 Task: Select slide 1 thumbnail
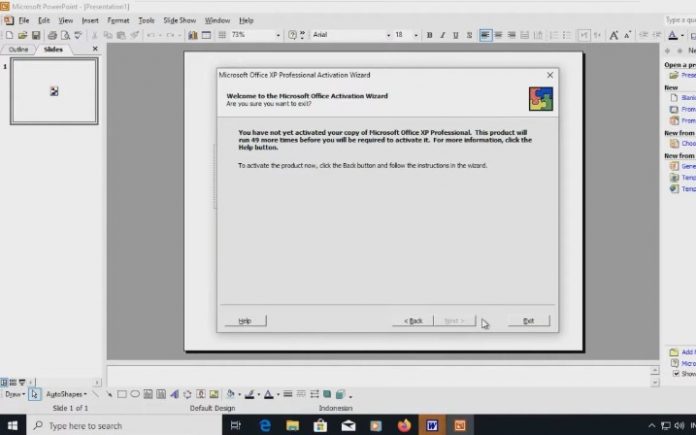coord(54,91)
